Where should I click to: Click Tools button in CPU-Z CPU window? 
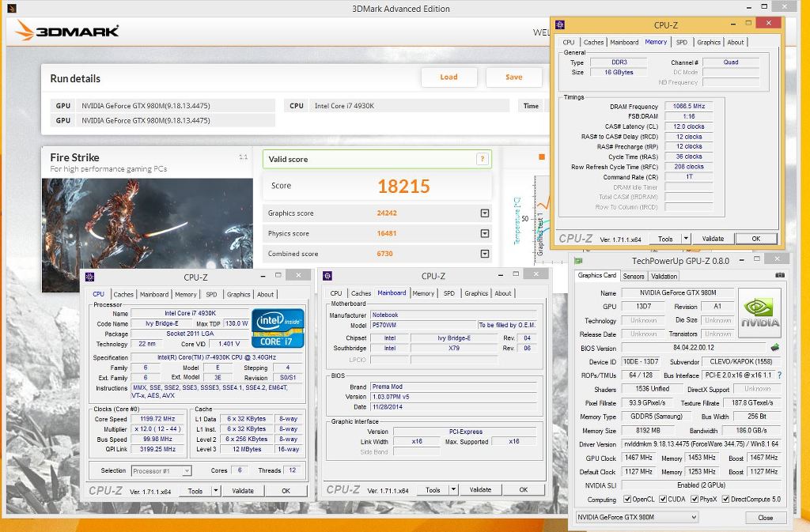point(195,491)
